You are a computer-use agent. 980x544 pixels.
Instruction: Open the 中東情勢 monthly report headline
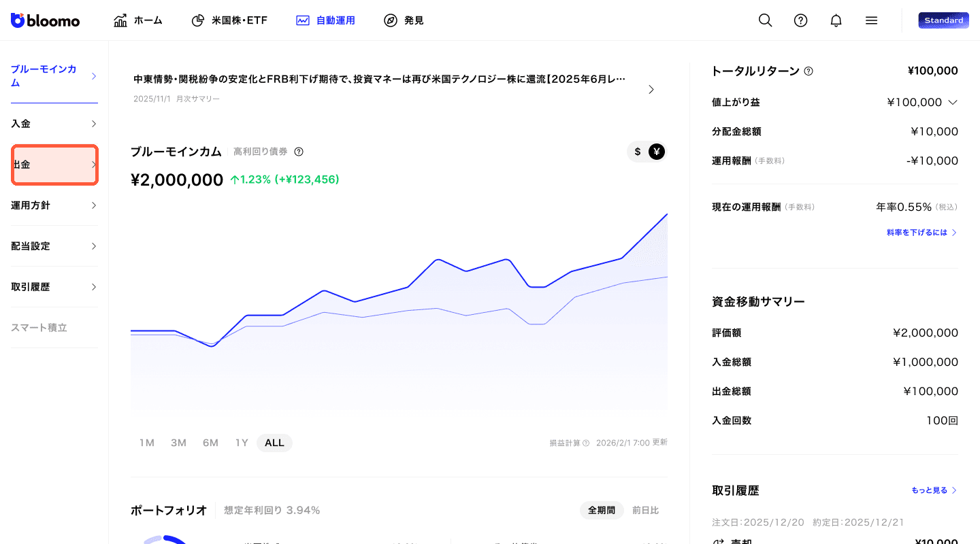[380, 79]
